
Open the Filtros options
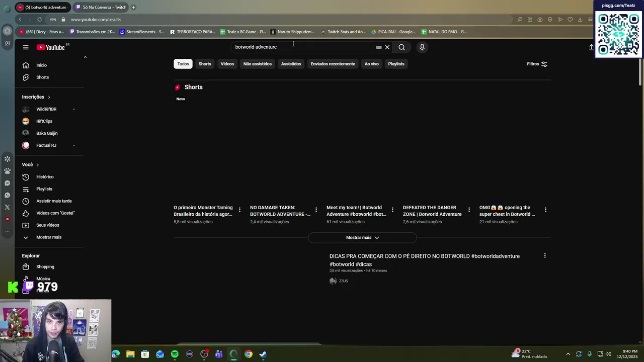coord(537,64)
